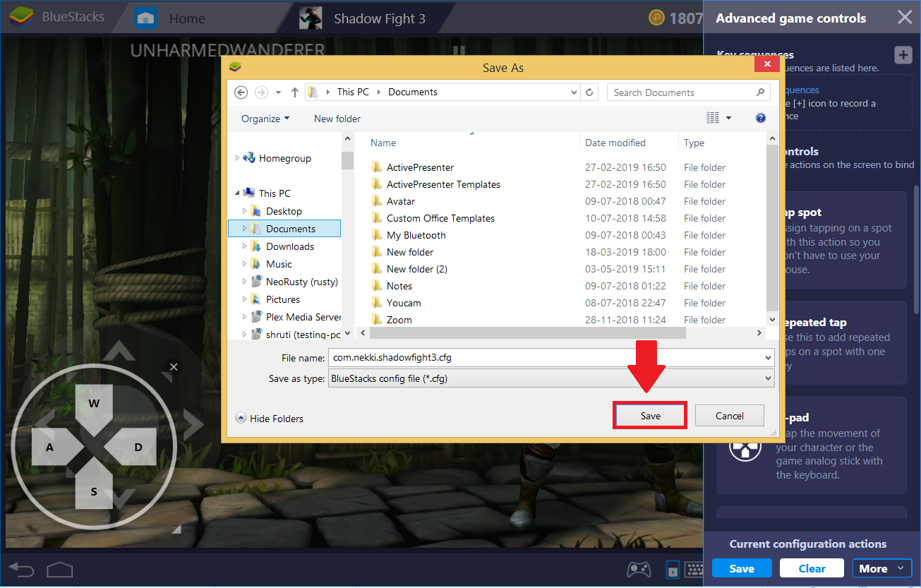921x588 pixels.
Task: Open the gamepad controls icon in bottom bar
Action: [x=639, y=569]
